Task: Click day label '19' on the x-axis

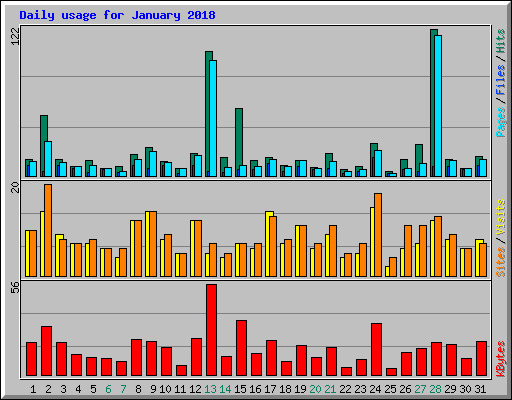Action: (300, 389)
